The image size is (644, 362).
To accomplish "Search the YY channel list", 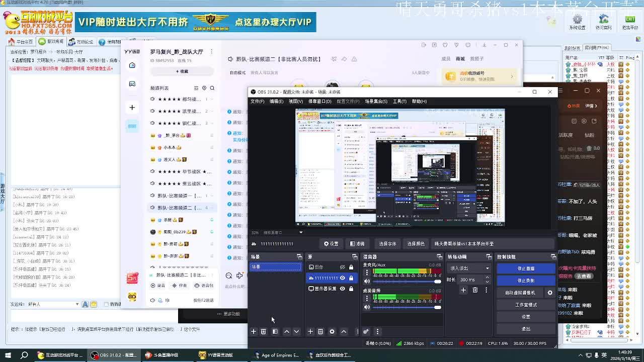I will [212, 88].
